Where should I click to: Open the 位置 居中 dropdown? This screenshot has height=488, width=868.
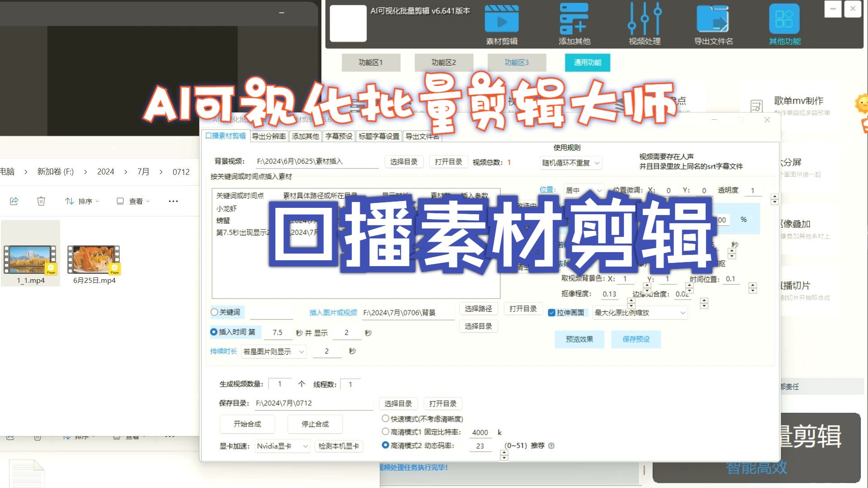coord(583,191)
